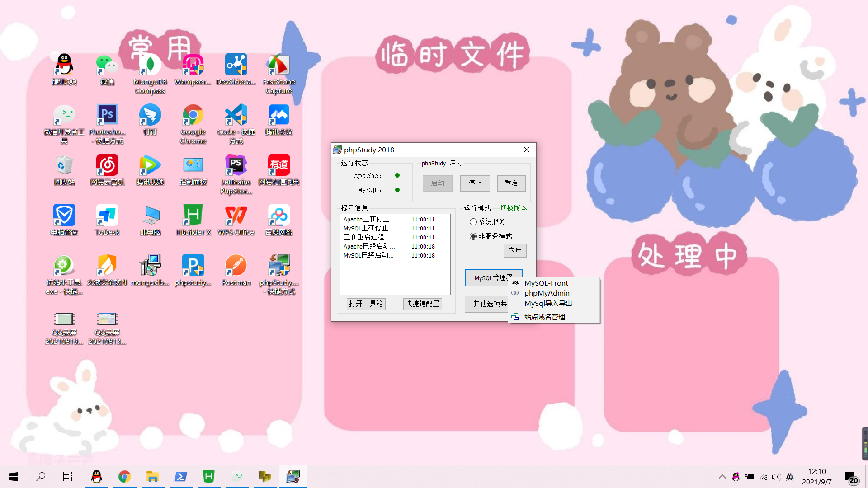868x488 pixels.
Task: Expand the 其他选项菜单 button
Action: coord(487,304)
